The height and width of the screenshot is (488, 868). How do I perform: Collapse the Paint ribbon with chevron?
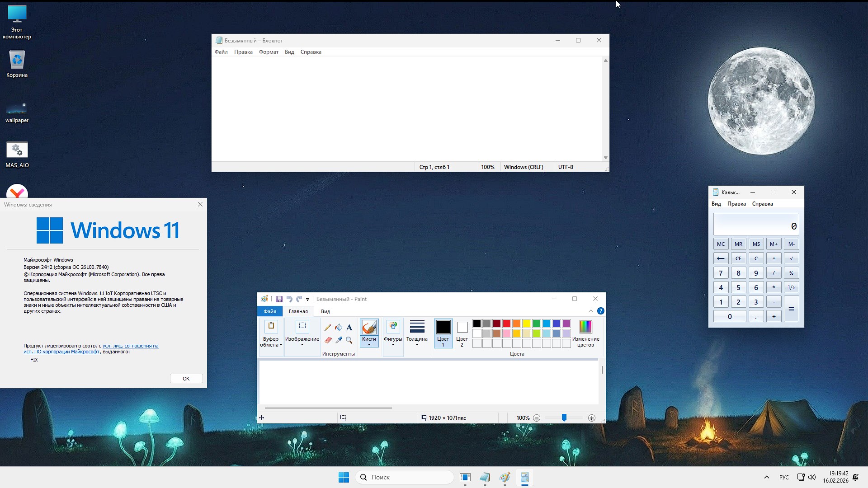[x=590, y=311]
